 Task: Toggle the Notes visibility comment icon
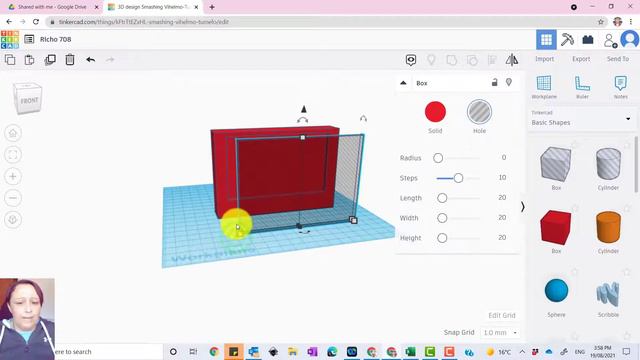411,60
